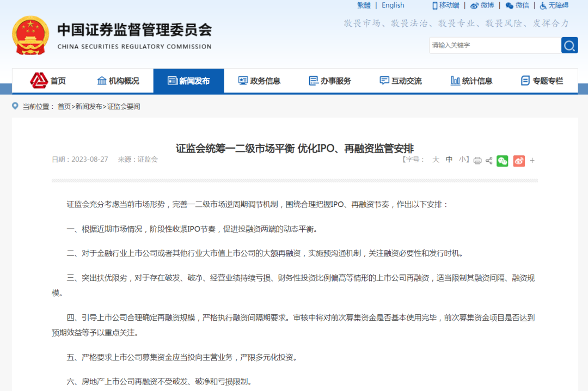The image size is (588, 391).
Task: Set font size to 中 (medium)
Action: coord(449,160)
